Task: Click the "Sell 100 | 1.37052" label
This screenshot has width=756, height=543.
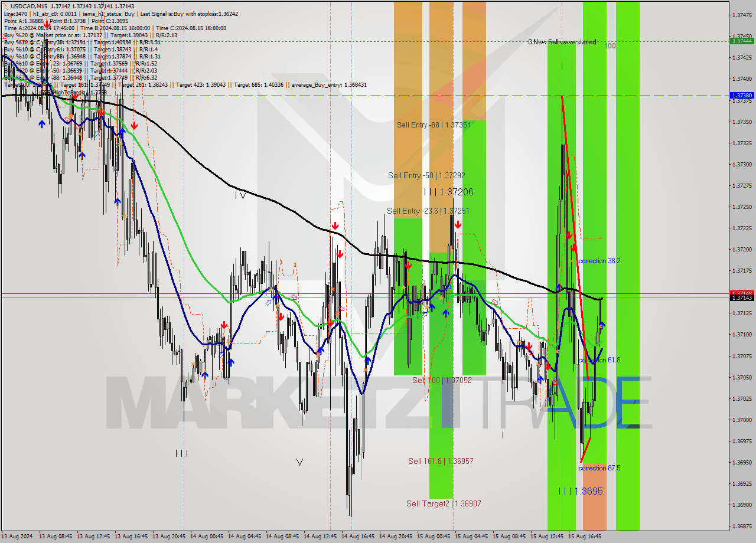Action: click(x=442, y=380)
